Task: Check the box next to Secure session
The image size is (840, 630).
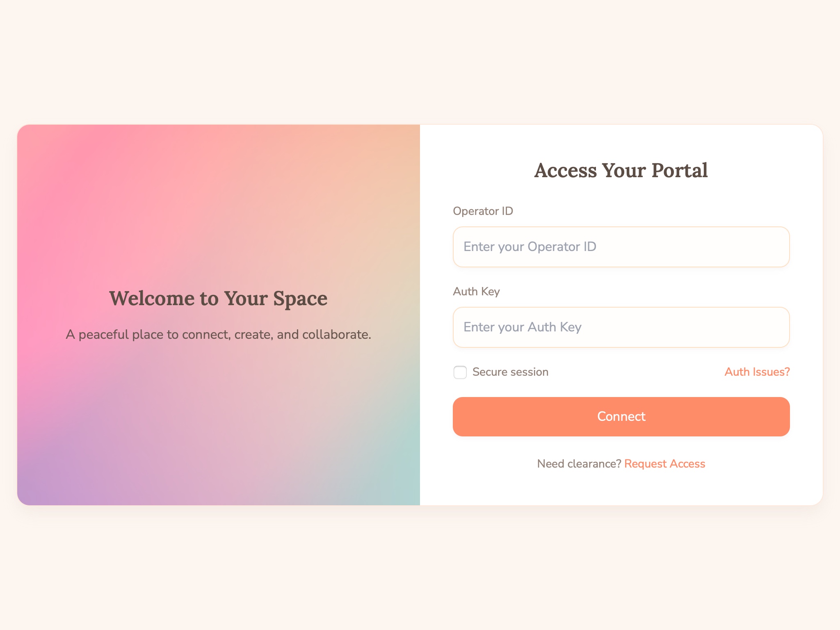Action: 460,372
